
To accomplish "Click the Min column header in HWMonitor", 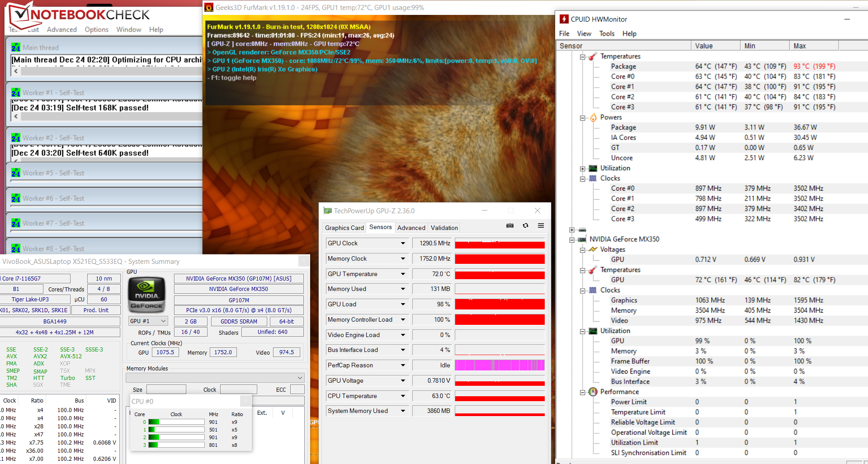I will (x=765, y=46).
